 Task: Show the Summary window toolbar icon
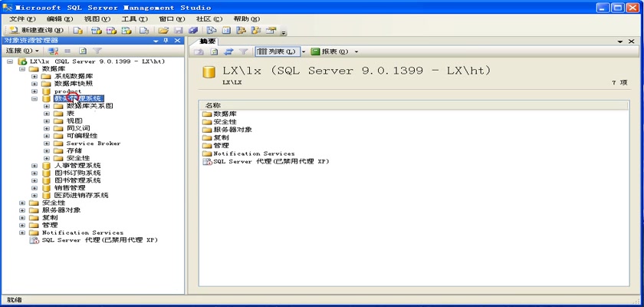coord(226,31)
